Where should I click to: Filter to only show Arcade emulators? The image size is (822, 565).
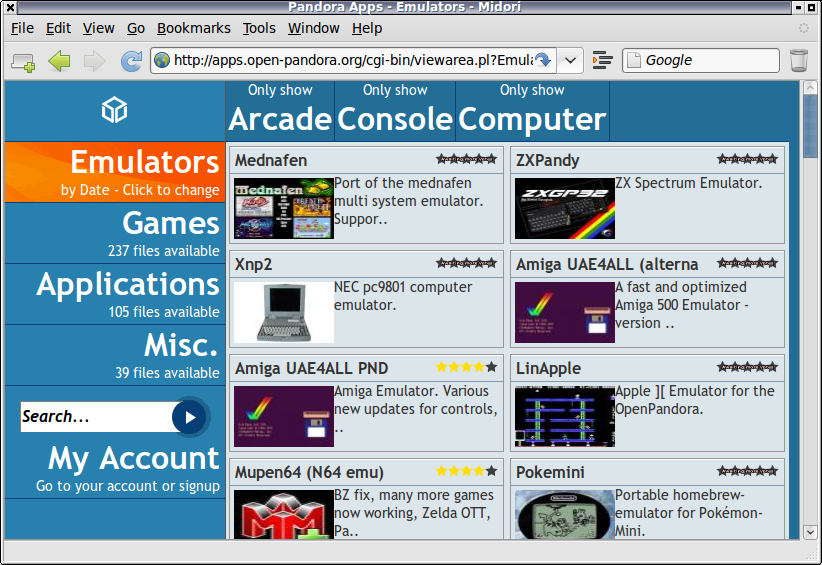280,110
